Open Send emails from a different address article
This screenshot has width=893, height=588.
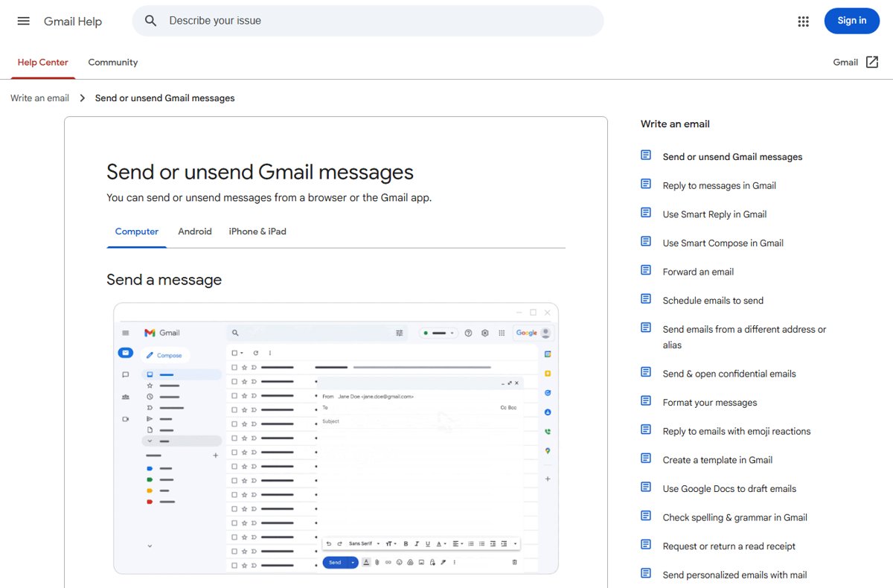[x=744, y=337]
